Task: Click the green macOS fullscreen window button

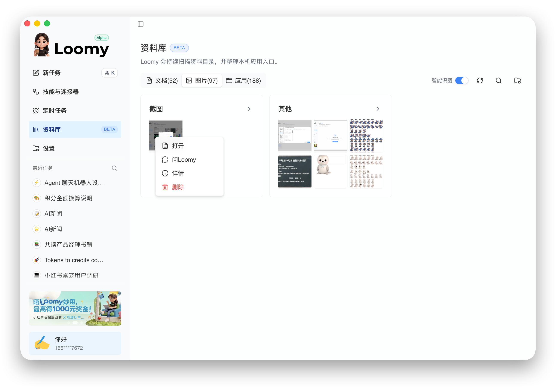Action: (x=47, y=23)
